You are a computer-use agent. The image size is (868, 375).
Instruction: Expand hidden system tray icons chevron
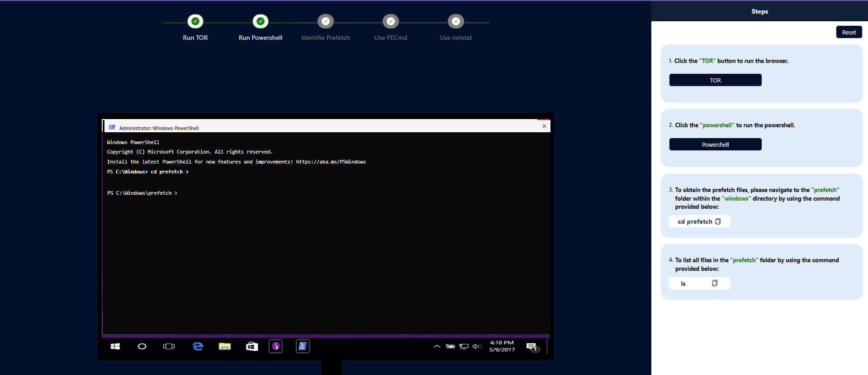tap(436, 346)
